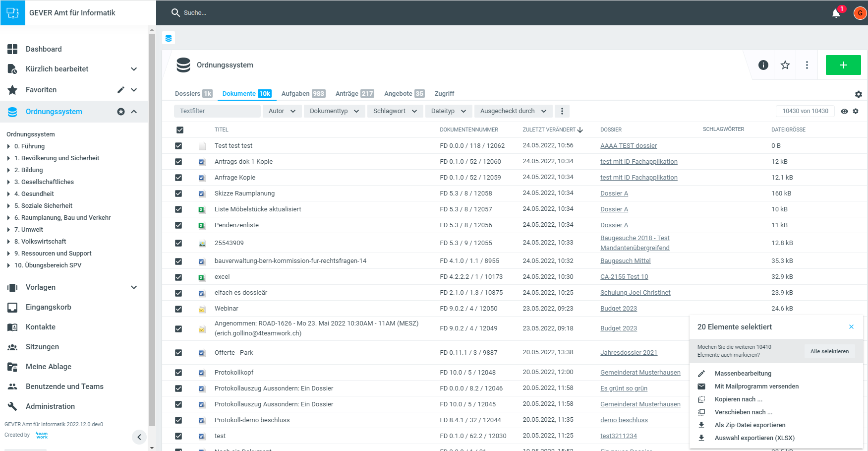Click the sidebar collapse arrow button
Image resolution: width=868 pixels, height=451 pixels.
(x=139, y=437)
